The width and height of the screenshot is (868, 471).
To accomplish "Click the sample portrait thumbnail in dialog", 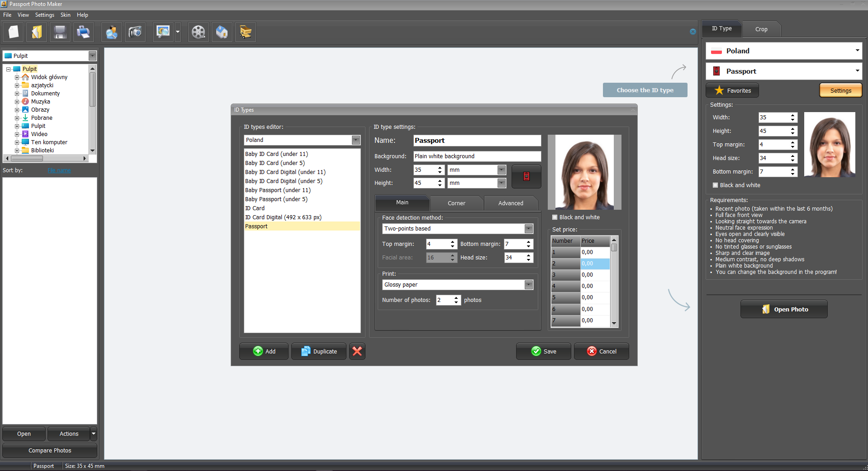I will [x=584, y=172].
